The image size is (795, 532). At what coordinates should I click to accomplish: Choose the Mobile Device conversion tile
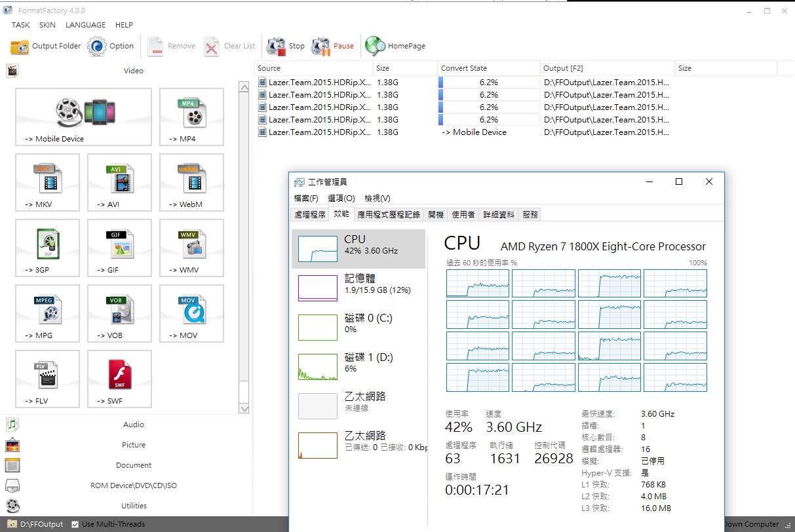pyautogui.click(x=83, y=117)
